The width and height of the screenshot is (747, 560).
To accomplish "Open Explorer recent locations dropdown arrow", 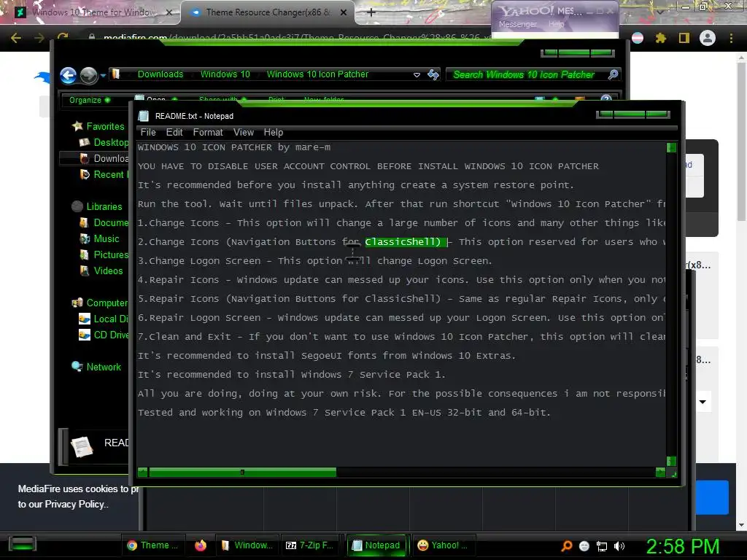I will (103, 75).
